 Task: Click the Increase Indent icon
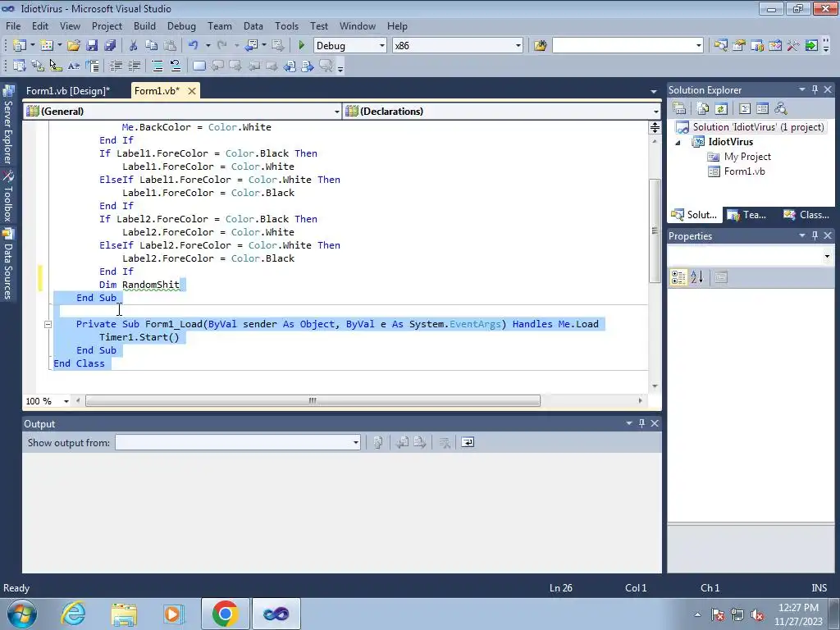[x=134, y=66]
